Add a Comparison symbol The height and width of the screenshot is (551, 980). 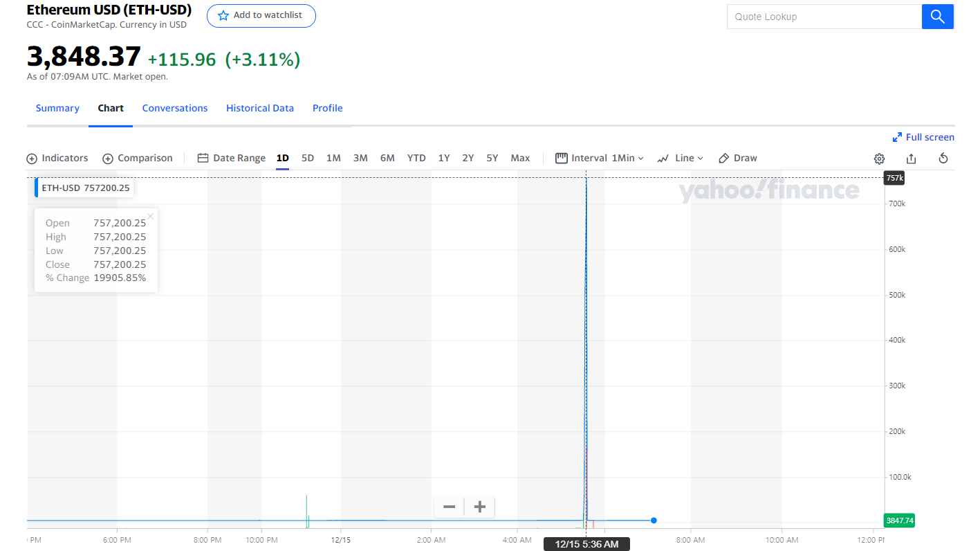pos(138,158)
